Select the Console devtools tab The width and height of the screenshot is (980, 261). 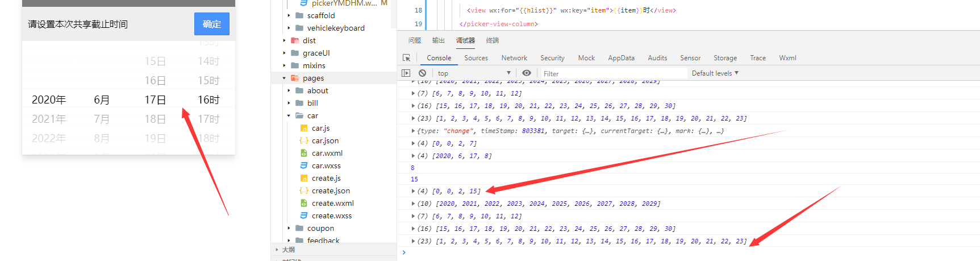pyautogui.click(x=439, y=58)
